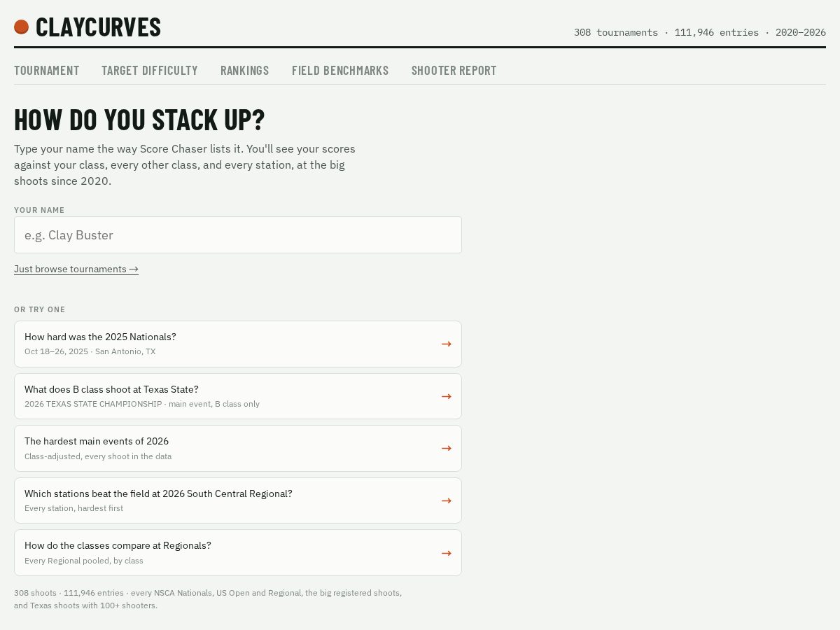Open the Field Benchmarks tab
Screen dimensions: 840x630
point(340,71)
